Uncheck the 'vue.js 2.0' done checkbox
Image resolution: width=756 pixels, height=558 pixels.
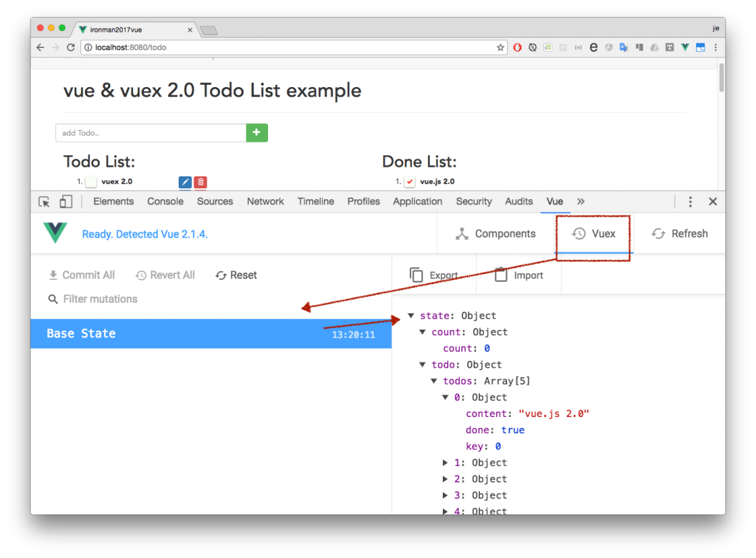tap(410, 182)
